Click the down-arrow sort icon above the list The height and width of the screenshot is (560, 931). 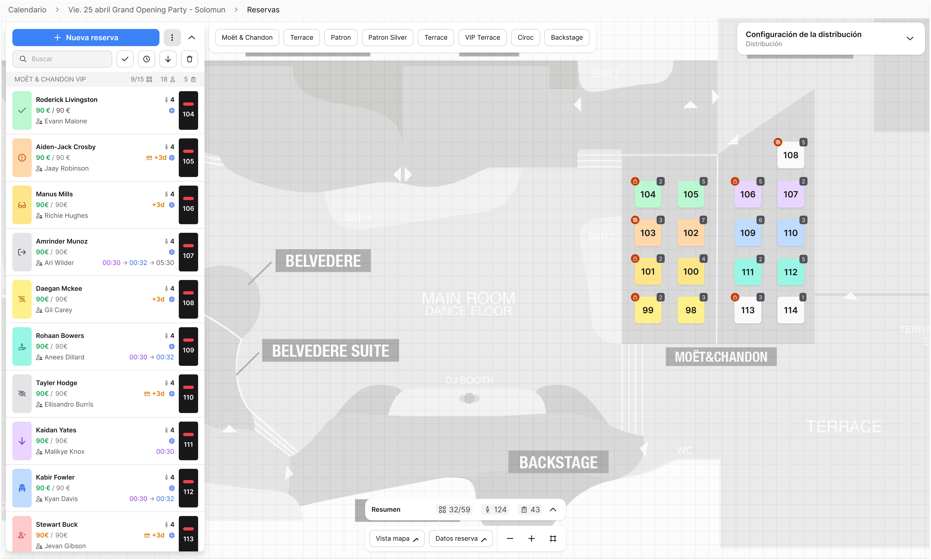(168, 59)
